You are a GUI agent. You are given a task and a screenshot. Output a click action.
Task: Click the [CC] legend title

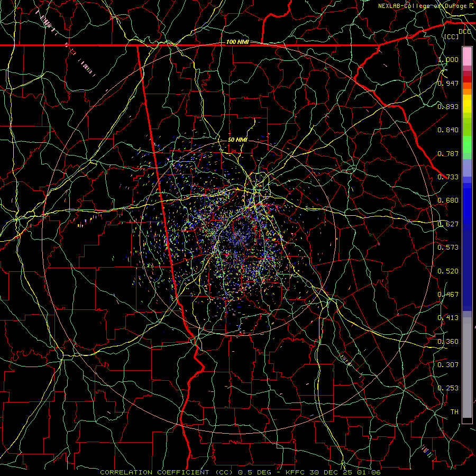tap(451, 36)
